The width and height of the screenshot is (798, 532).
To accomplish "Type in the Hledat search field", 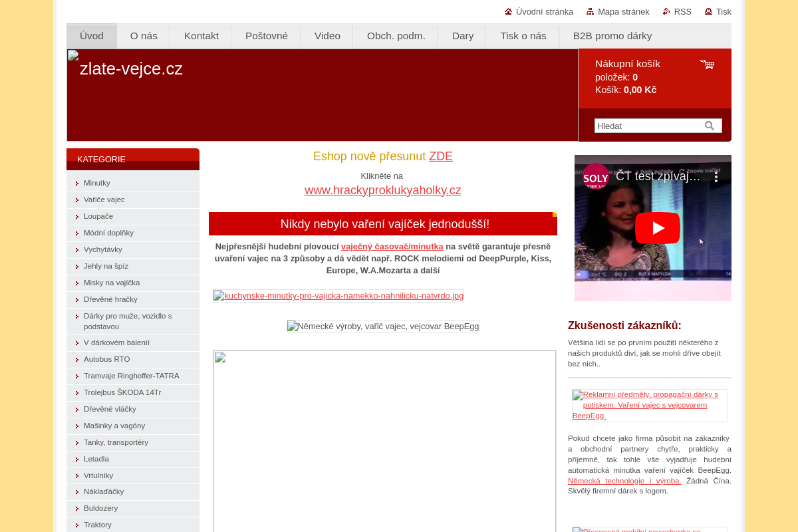I will click(x=648, y=126).
